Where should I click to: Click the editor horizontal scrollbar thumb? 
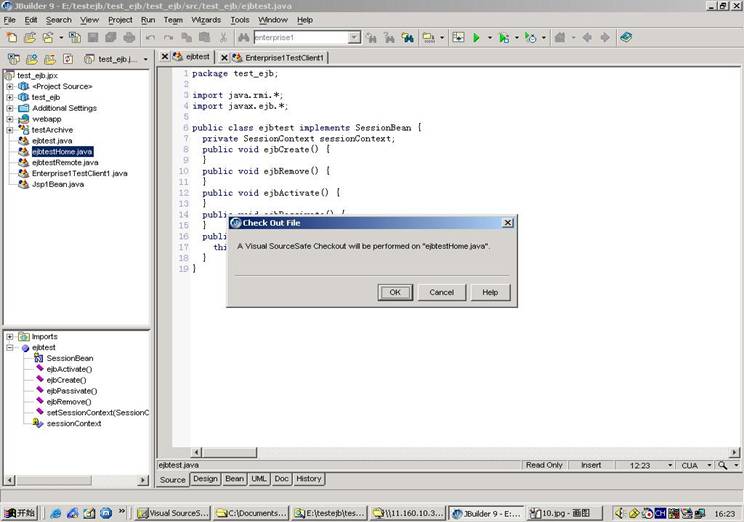pos(230,452)
